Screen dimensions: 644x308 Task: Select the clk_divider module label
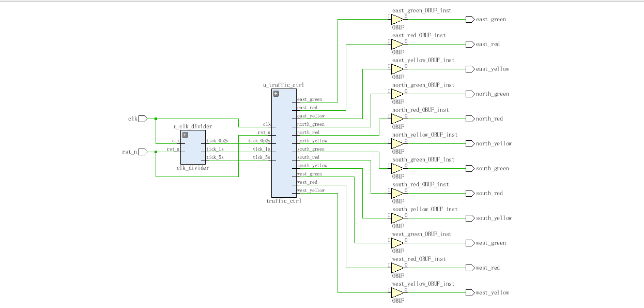point(193,168)
